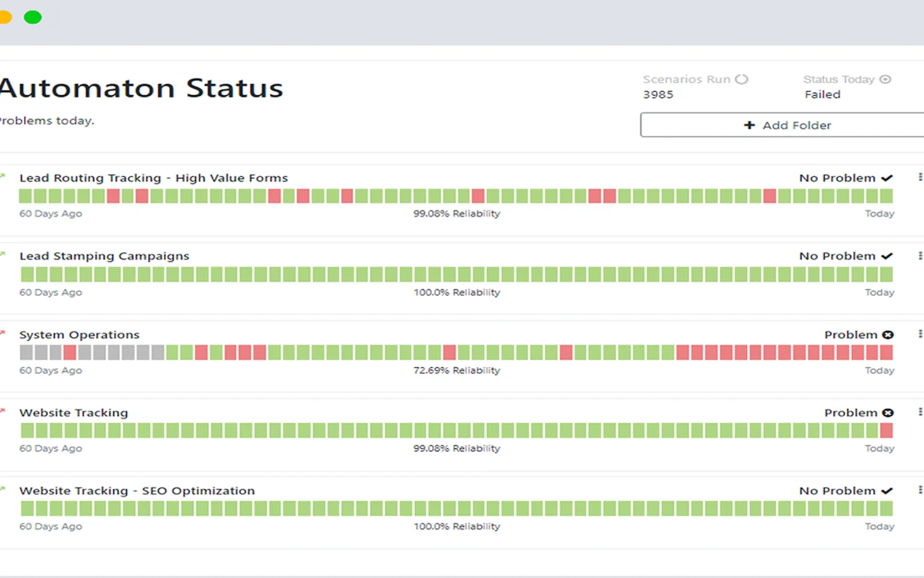Click the red trend arrow beside Website Tracking

click(3, 410)
